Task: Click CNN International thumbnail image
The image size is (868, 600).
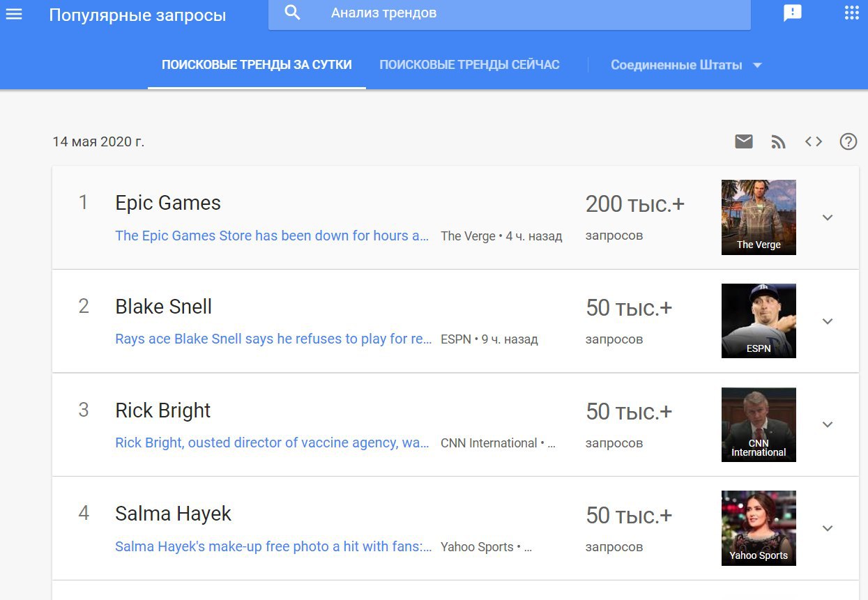Action: tap(759, 424)
